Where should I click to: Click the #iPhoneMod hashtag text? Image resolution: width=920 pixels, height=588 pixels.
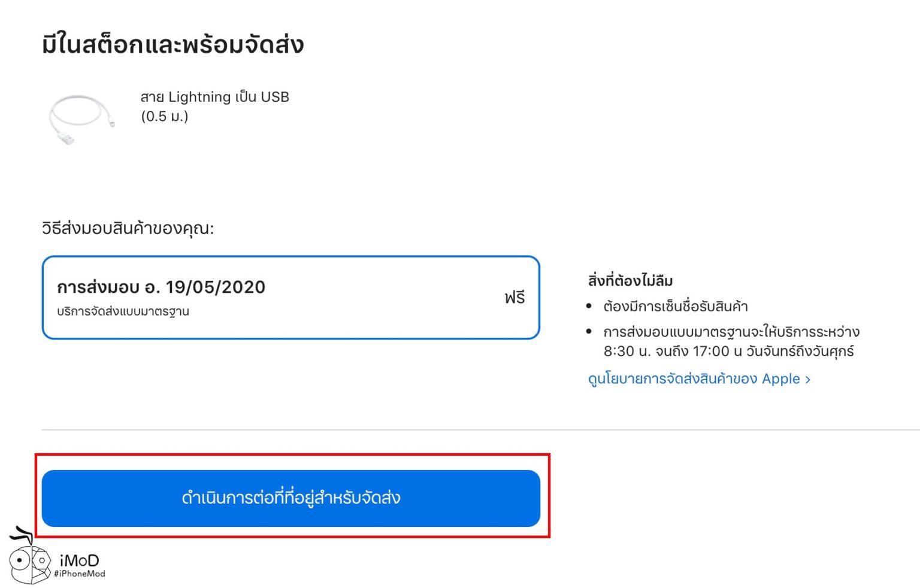tap(80, 574)
